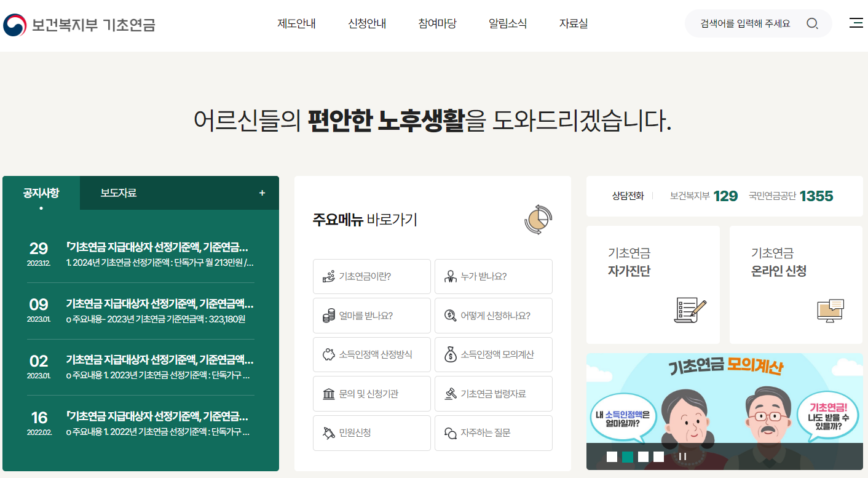This screenshot has height=478, width=868.
Task: Click the piggy bank icon of 소득인정액 산정방식
Action: pyautogui.click(x=328, y=354)
